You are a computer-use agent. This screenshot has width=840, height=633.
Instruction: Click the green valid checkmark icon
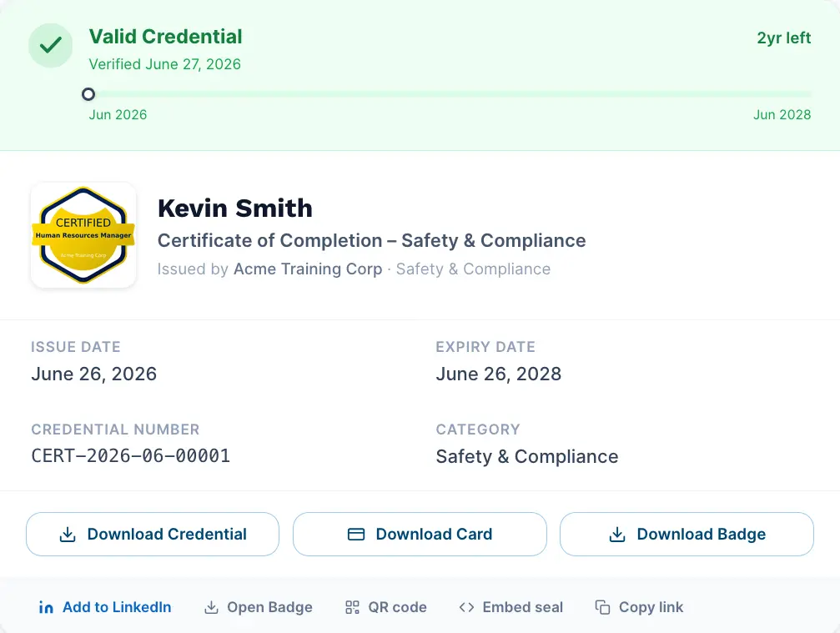click(x=50, y=46)
